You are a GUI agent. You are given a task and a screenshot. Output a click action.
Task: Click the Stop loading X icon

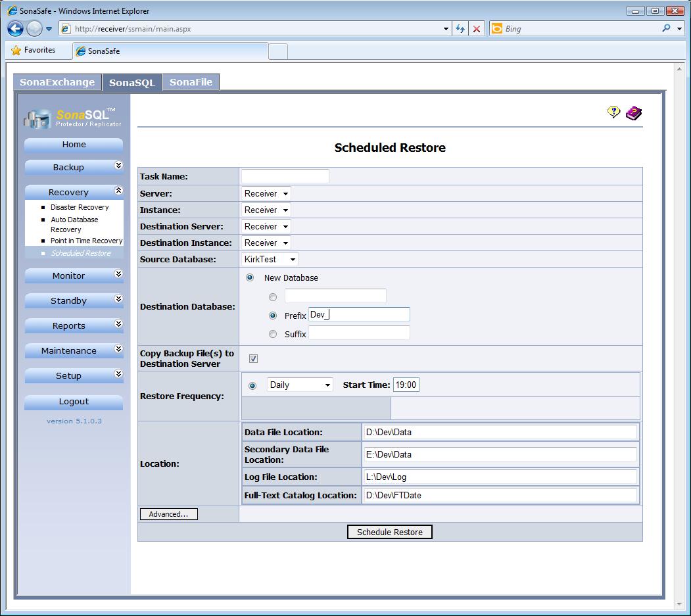click(477, 28)
